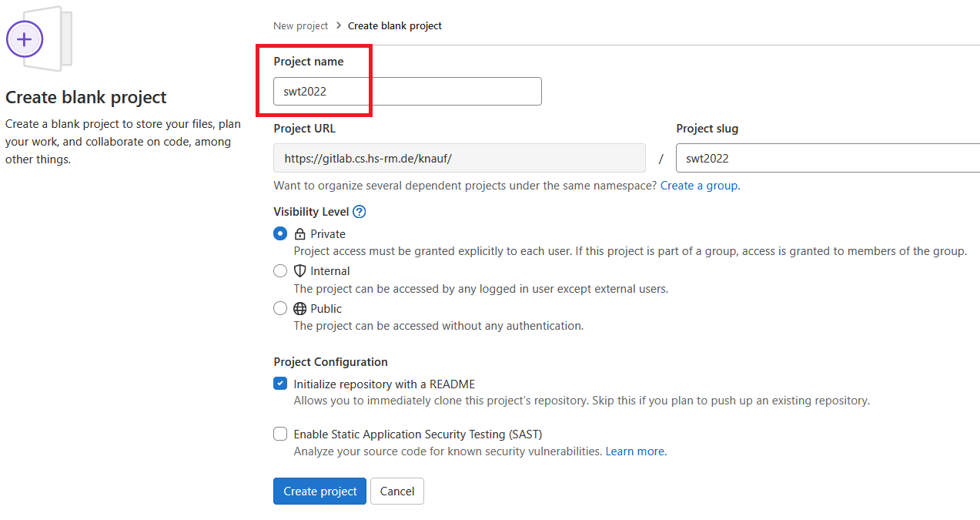Select the Public visibility radio button

pyautogui.click(x=280, y=308)
